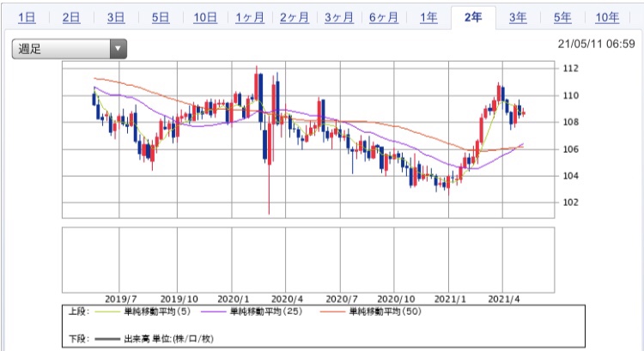Click the 出来高 単位:(株/口/枚) legend text

(x=169, y=339)
